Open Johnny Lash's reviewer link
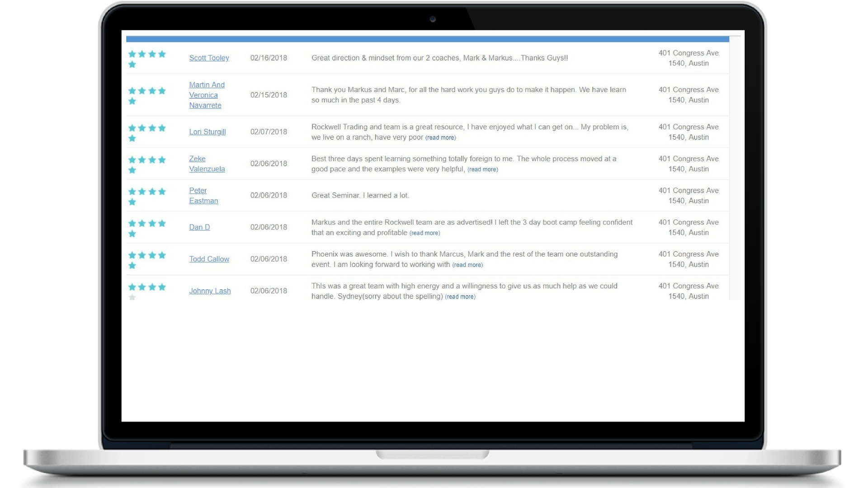 pyautogui.click(x=210, y=291)
